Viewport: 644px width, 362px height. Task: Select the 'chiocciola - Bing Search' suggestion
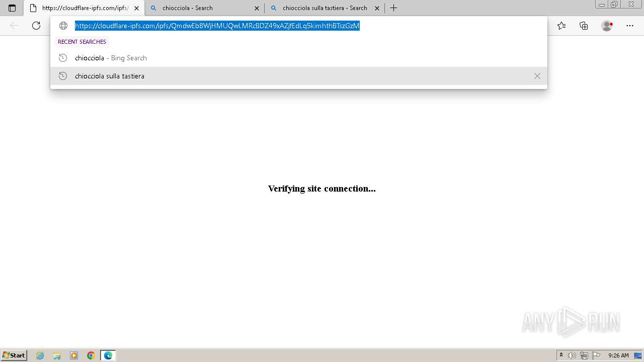point(299,58)
